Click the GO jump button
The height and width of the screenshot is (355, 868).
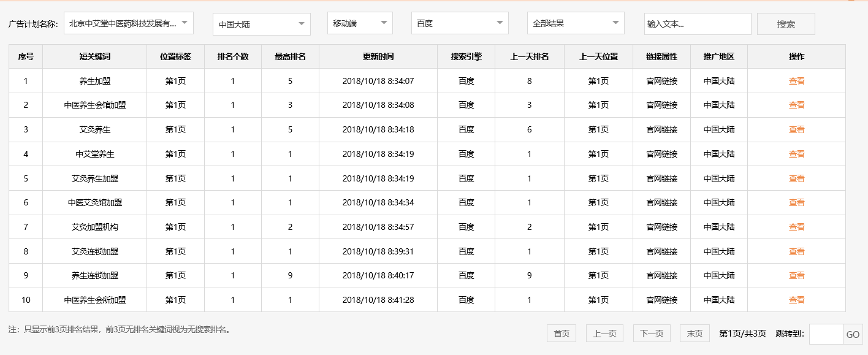point(853,333)
